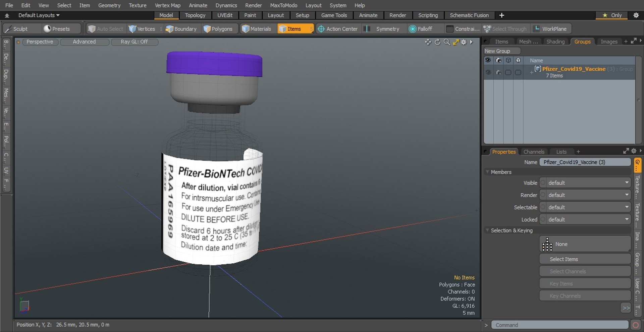The height and width of the screenshot is (332, 644).
Task: Click the Name field with Pfizer_Covid19_Vaccine (3)
Action: pos(585,162)
